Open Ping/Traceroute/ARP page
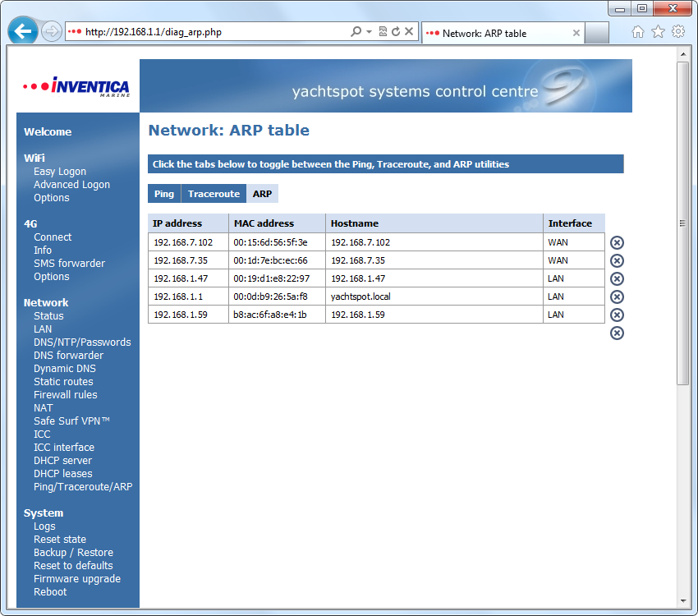 pyautogui.click(x=83, y=486)
